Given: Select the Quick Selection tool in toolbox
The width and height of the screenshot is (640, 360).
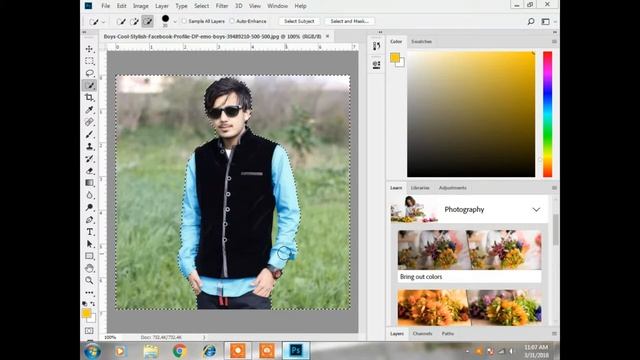Looking at the screenshot, I should tap(89, 85).
